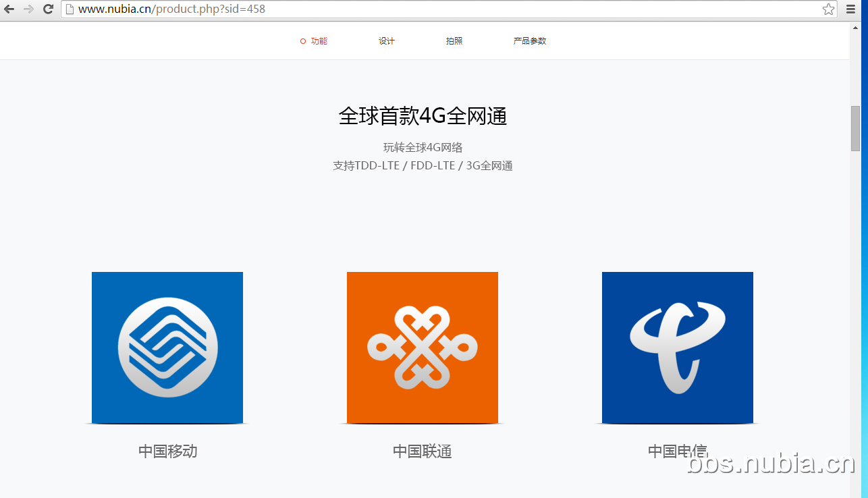The image size is (868, 498).
Task: Click the 中国移动 label
Action: tap(167, 451)
